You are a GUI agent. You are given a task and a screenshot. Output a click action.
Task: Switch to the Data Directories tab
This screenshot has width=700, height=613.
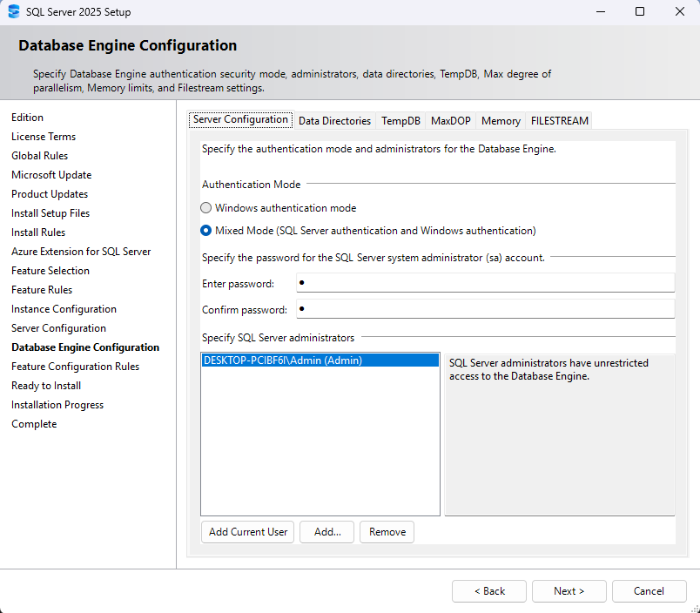(334, 121)
